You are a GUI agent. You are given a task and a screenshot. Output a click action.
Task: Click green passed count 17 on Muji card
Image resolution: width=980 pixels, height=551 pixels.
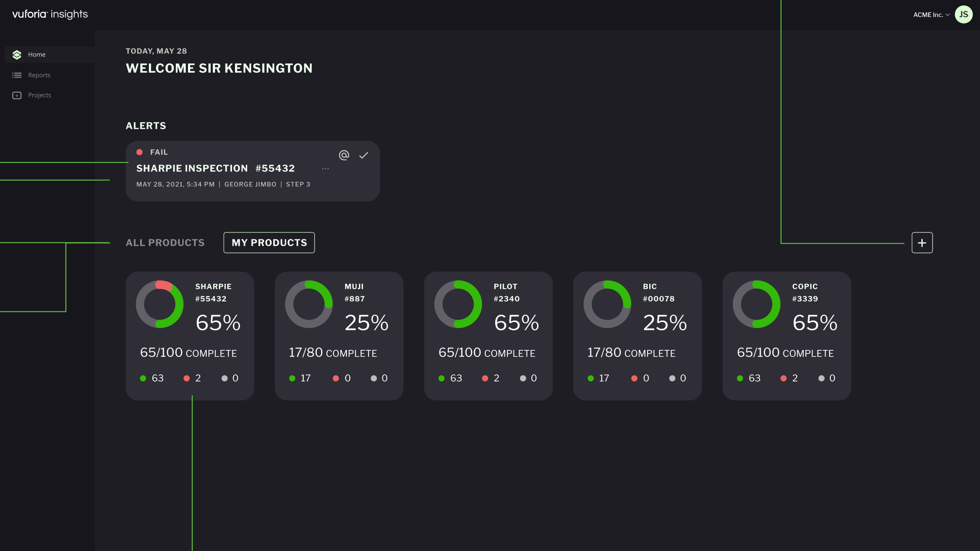pos(300,378)
